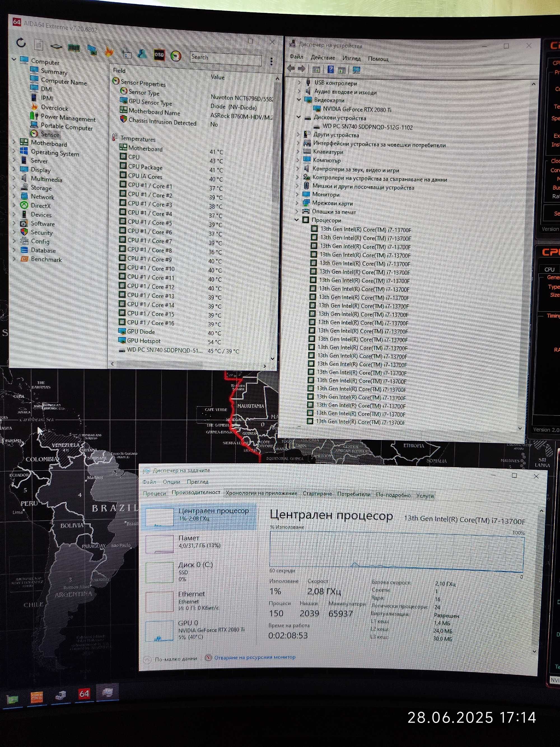This screenshot has height=747, width=560.
Task: Select DMI in the AIDA64 tree
Action: [x=46, y=89]
